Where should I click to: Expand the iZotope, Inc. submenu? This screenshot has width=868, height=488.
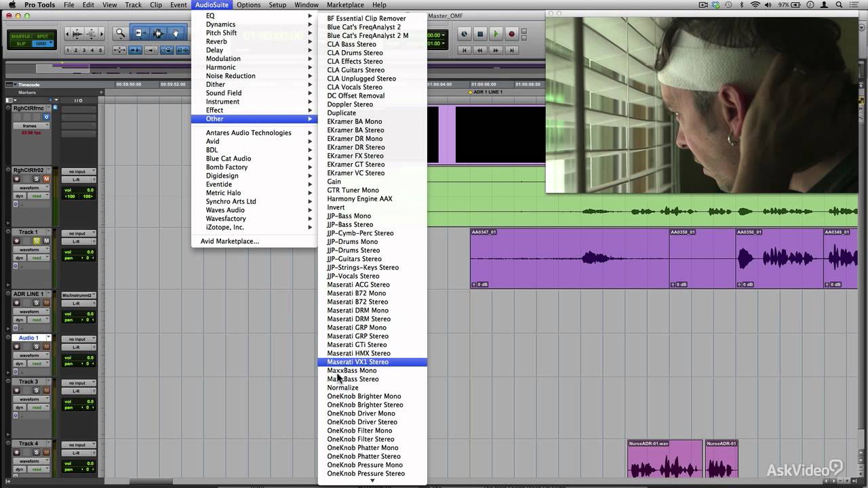point(254,227)
